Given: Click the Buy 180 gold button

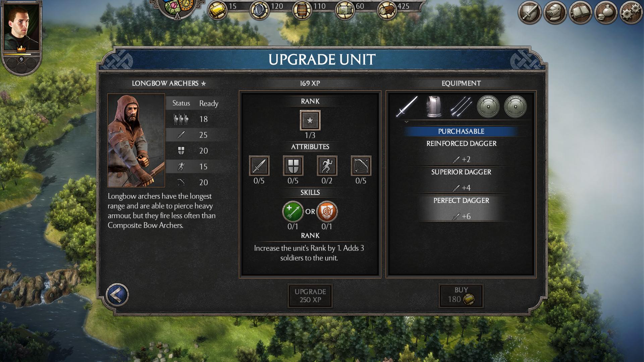Looking at the screenshot, I should (x=461, y=296).
